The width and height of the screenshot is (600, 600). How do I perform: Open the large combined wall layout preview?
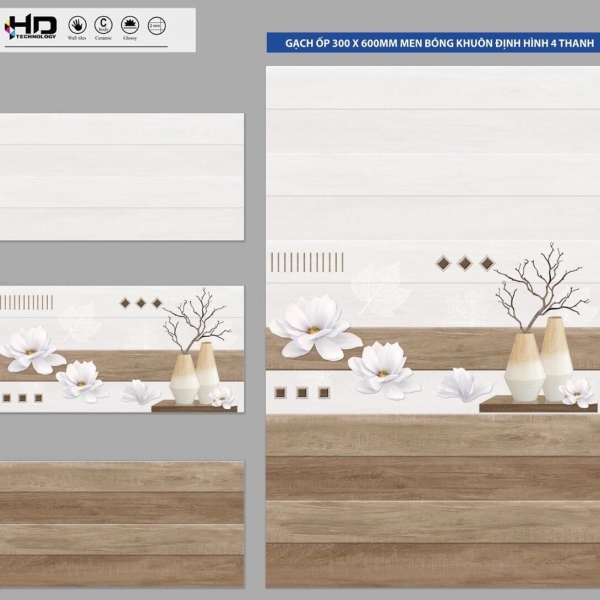(x=433, y=327)
